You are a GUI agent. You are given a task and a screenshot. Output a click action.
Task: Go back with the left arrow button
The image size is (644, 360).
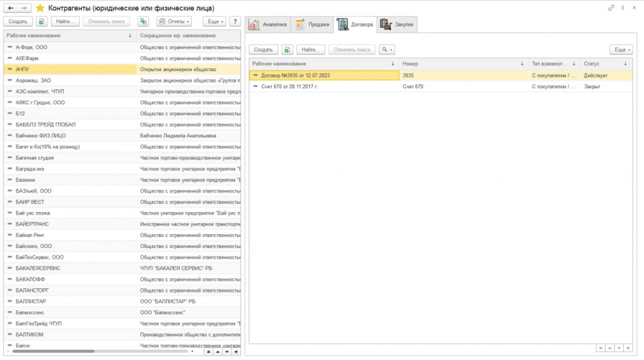coord(9,8)
